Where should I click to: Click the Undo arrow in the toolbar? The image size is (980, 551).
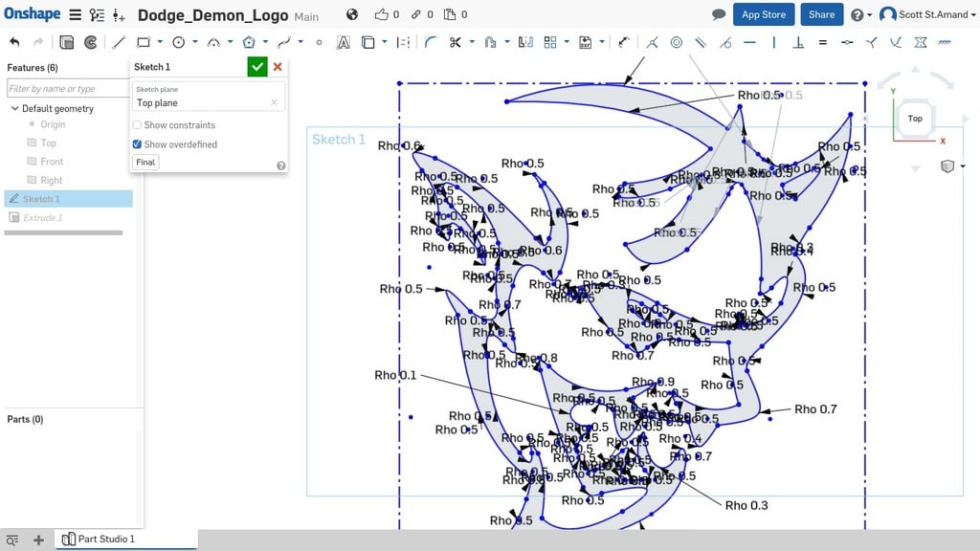tap(14, 42)
